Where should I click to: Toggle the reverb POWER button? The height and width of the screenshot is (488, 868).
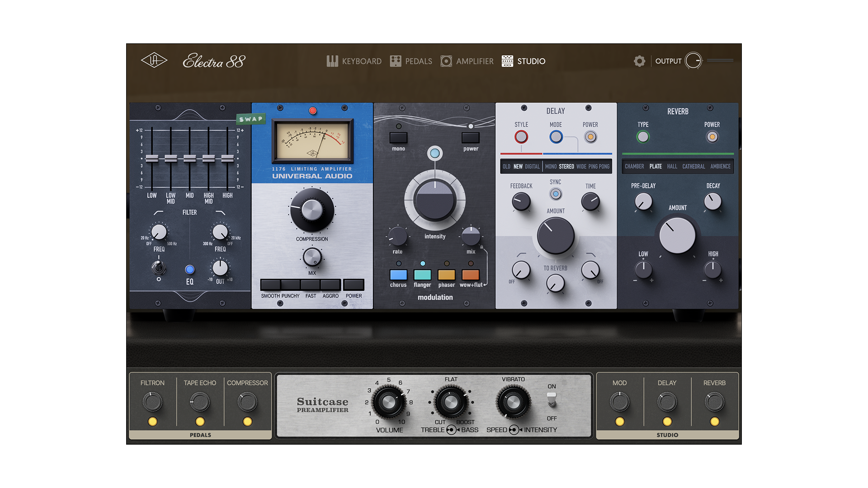pos(712,137)
